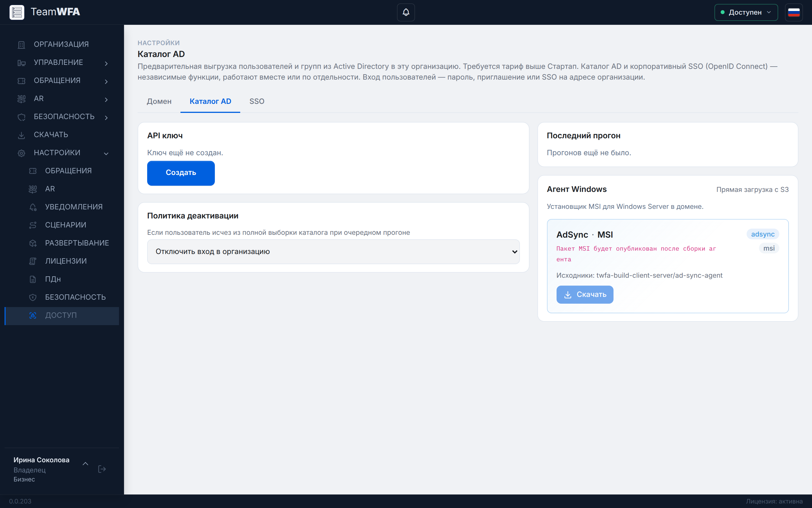
Task: Open the Доступен status dropdown
Action: 746,12
